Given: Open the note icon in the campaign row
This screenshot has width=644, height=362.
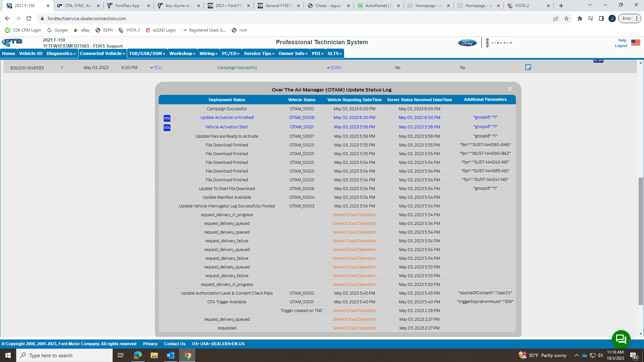Looking at the screenshot, I should pyautogui.click(x=528, y=67).
